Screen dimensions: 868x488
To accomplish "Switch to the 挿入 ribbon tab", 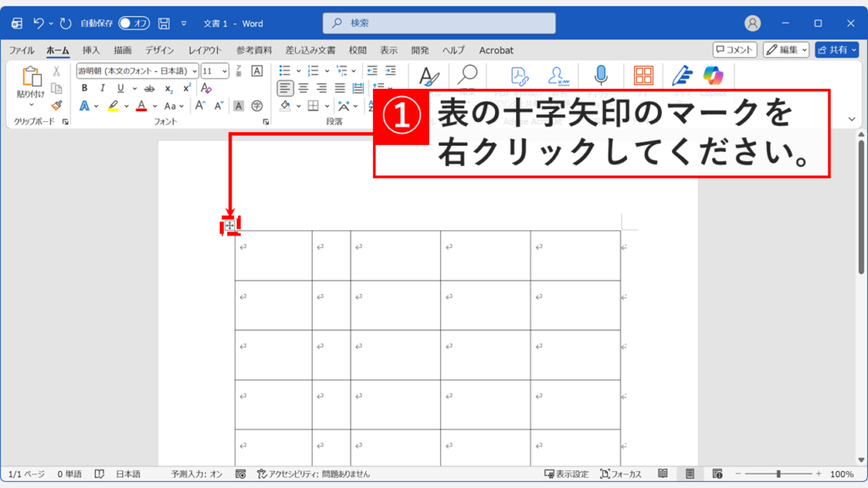I will coord(93,49).
